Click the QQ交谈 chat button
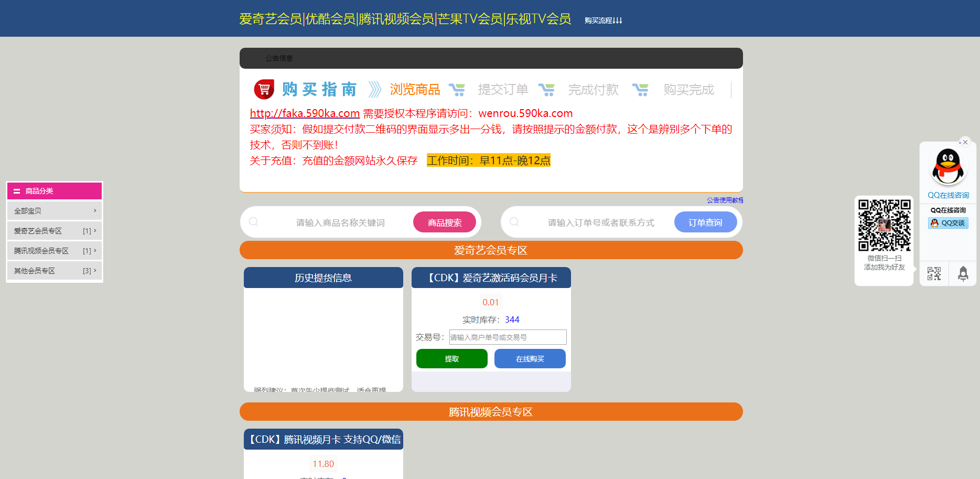 [x=948, y=223]
